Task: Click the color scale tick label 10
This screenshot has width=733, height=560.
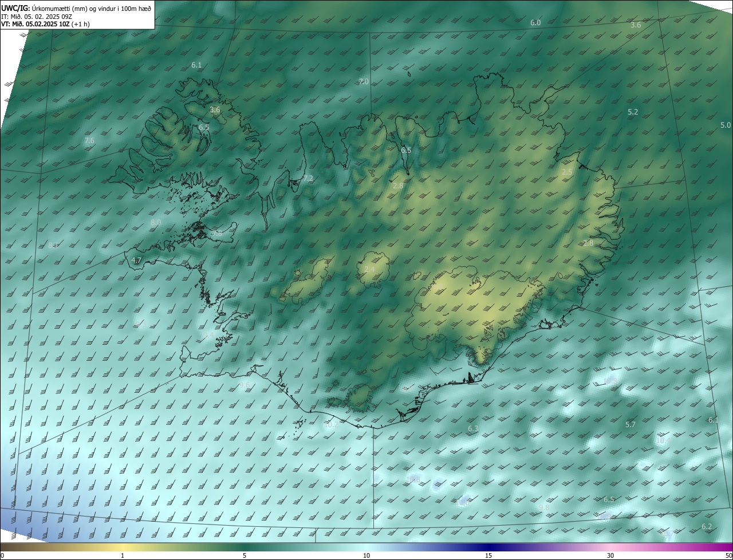Action: 366,555
